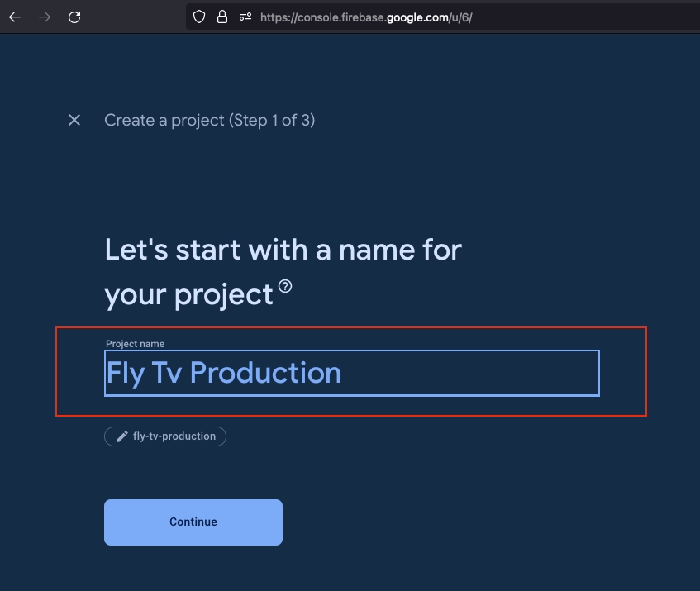
Task: Click the pencil icon to edit project ID
Action: coord(122,436)
